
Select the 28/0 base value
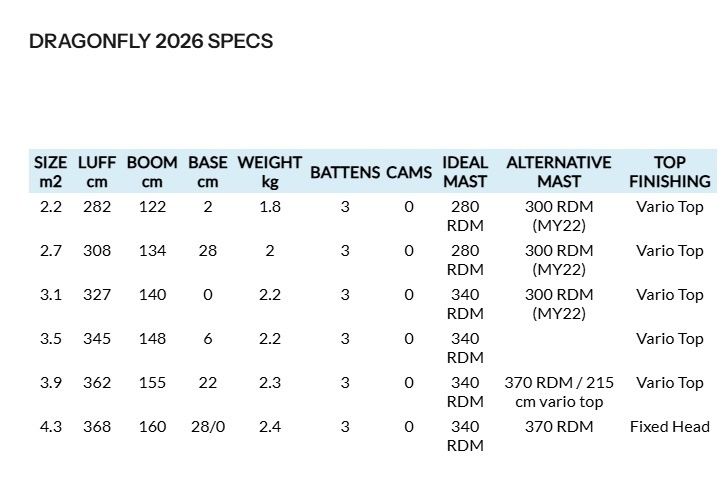pos(207,427)
